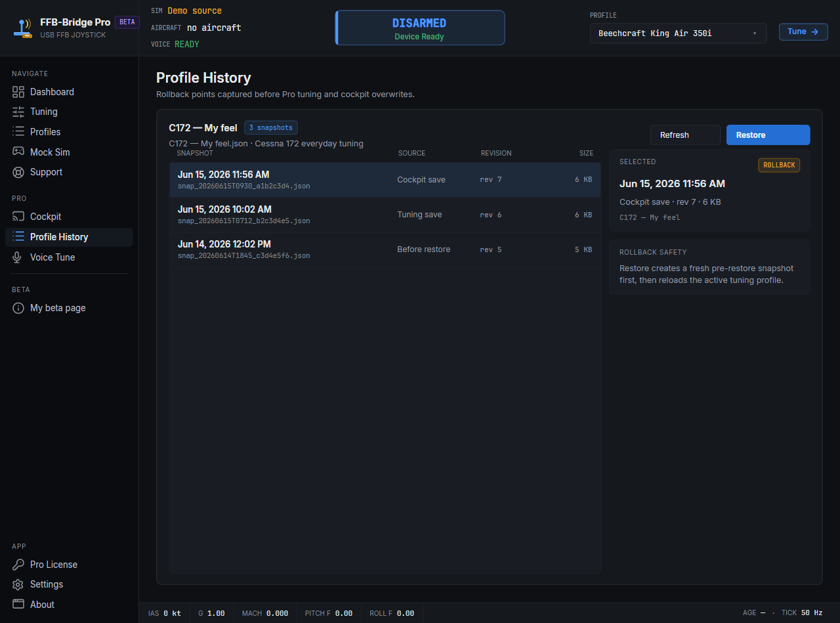Image resolution: width=840 pixels, height=623 pixels.
Task: Click the VOICE READY status
Action: [x=175, y=44]
